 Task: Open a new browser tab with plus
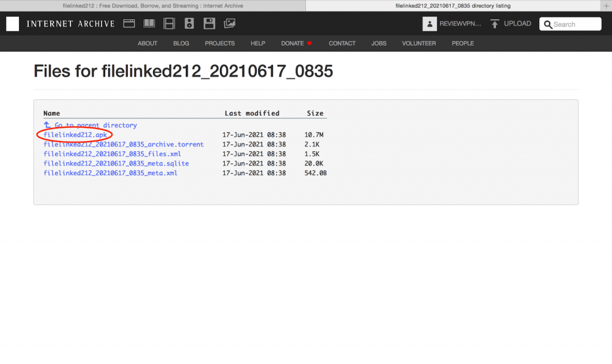tap(606, 5)
